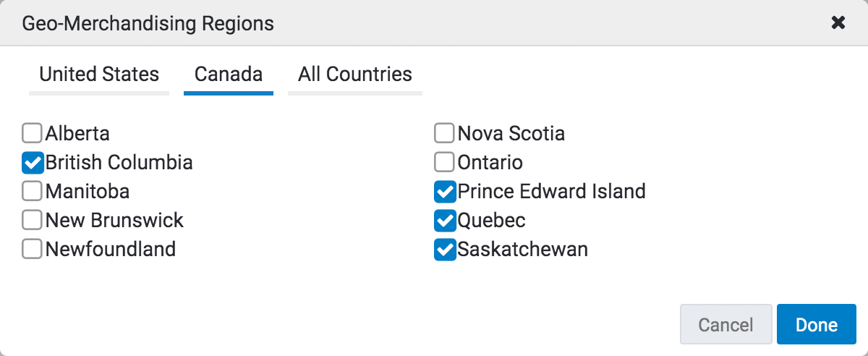Deselect the Quebec checkbox

click(444, 220)
